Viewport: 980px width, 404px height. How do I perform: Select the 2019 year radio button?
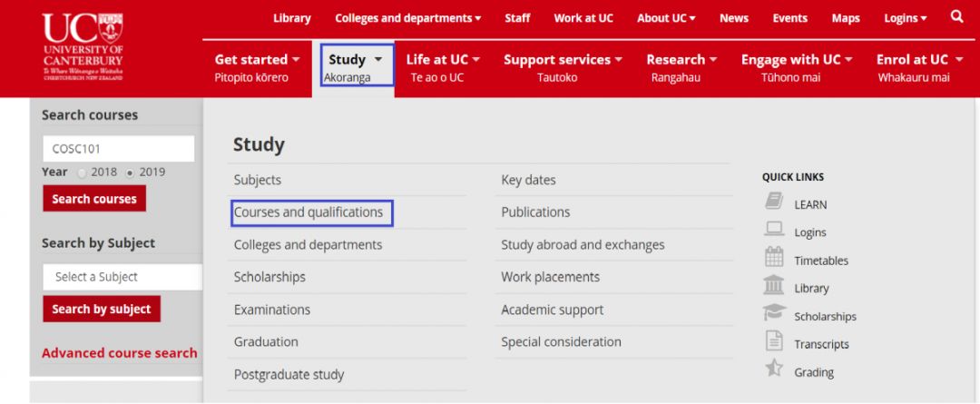pos(131,172)
